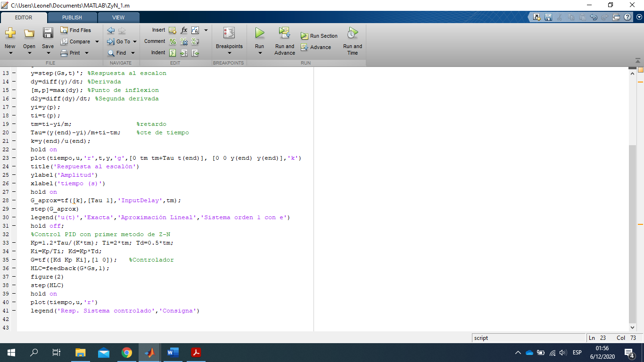
Task: Click the Find Files button
Action: [76, 30]
